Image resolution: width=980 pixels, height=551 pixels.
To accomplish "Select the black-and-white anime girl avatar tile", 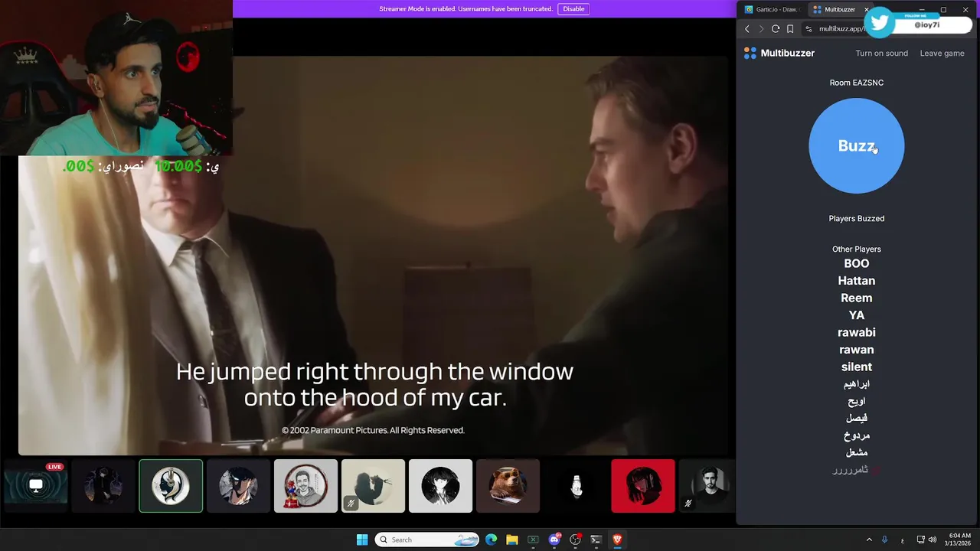I will click(440, 486).
